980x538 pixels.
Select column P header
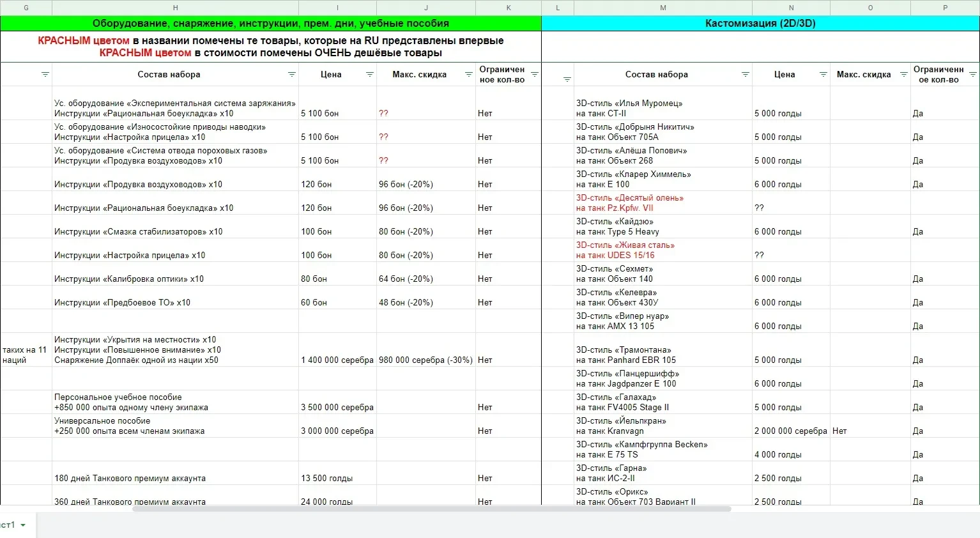click(x=945, y=8)
